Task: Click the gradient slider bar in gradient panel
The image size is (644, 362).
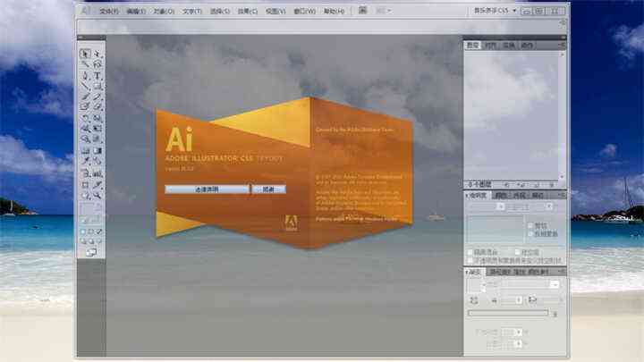Action: click(508, 313)
